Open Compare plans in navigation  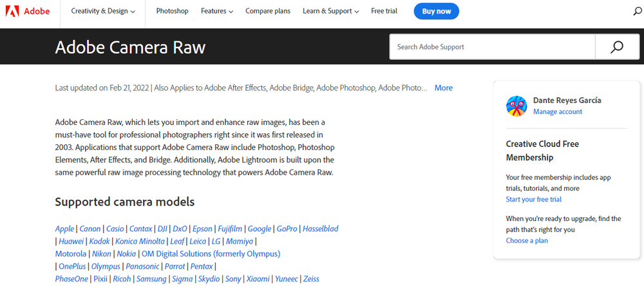coord(268,11)
